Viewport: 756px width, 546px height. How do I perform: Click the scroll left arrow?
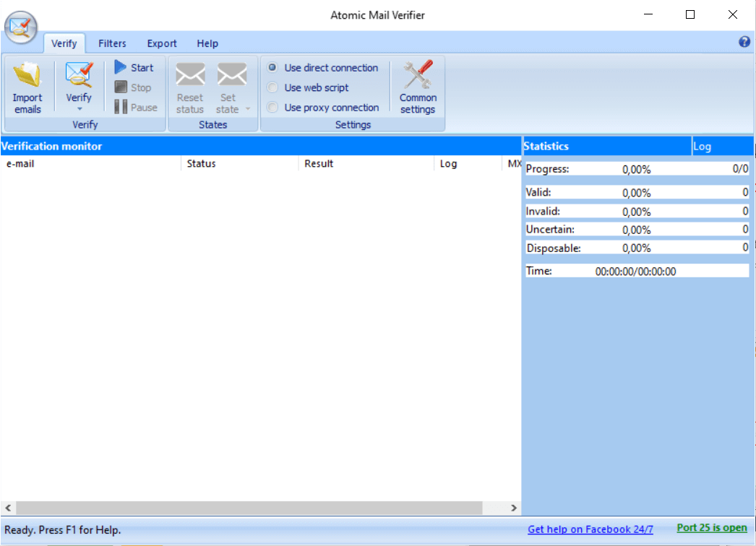(x=8, y=508)
